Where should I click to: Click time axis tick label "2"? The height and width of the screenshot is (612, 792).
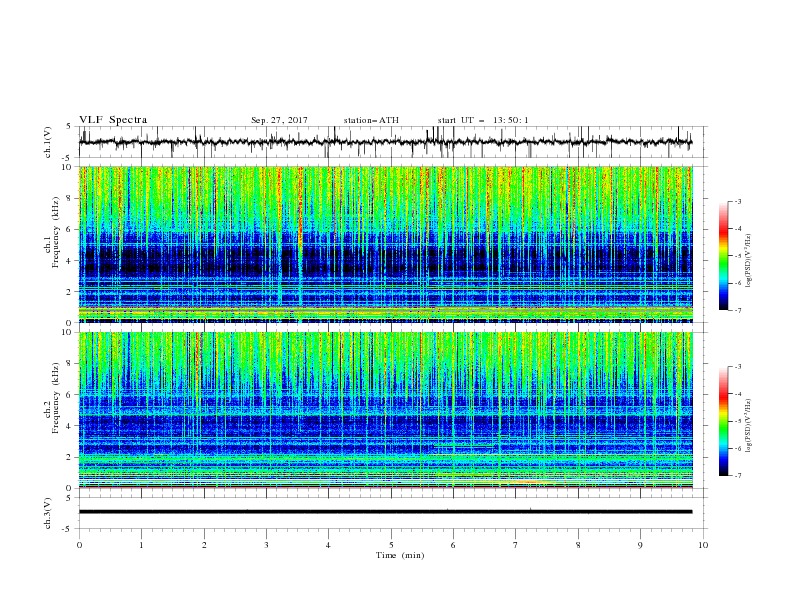204,545
